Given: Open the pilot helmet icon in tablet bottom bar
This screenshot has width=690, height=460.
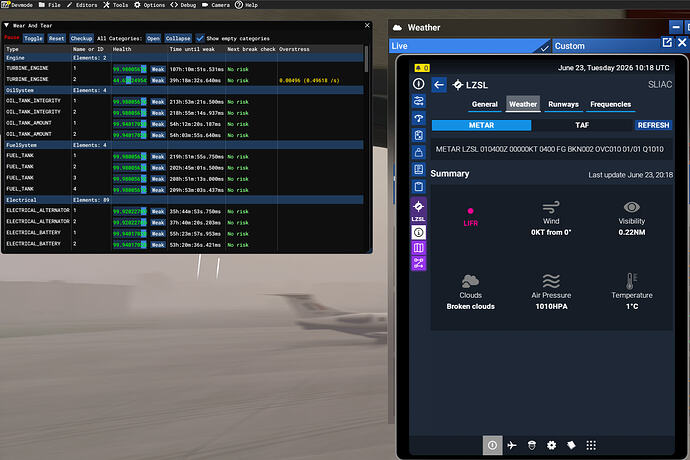Looking at the screenshot, I should point(532,445).
